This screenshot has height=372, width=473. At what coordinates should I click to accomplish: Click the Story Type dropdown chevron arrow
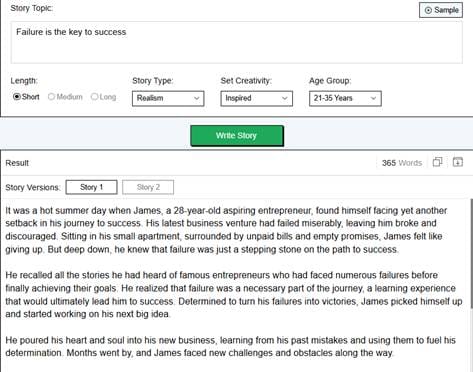(197, 98)
